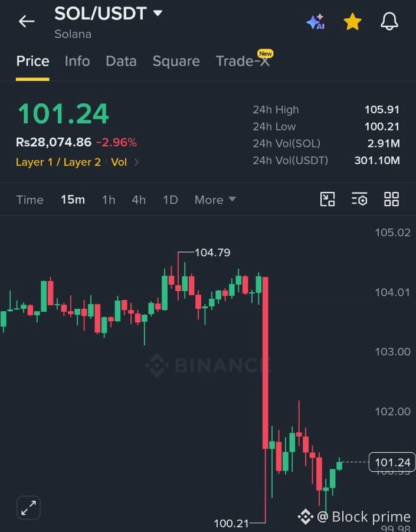Toggle the yellow favorite star

[x=352, y=22]
